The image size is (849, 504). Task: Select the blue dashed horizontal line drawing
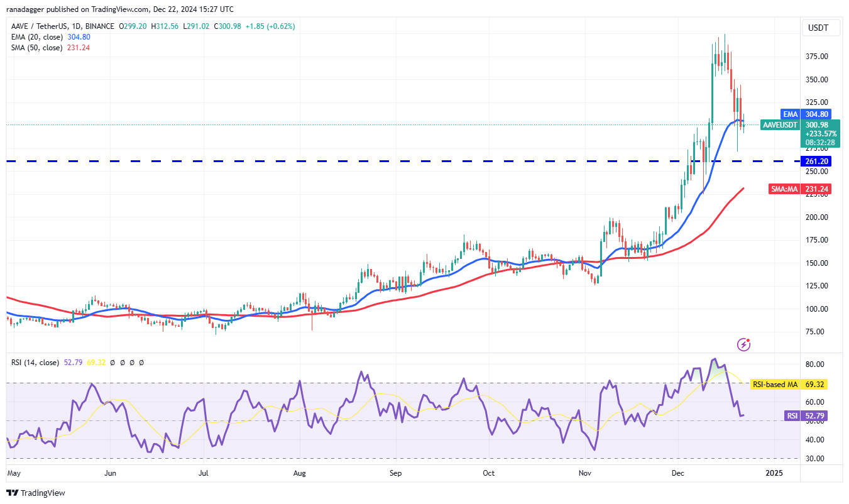pyautogui.click(x=377, y=162)
